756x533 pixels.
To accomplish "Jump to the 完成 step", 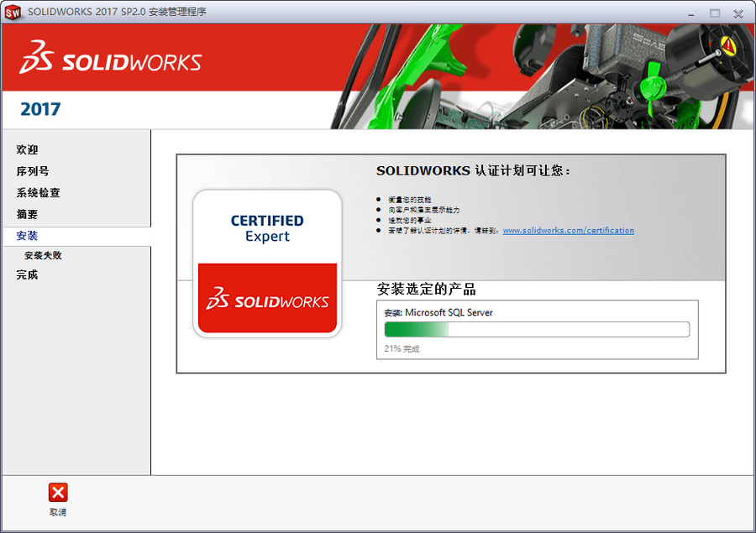I will [x=27, y=275].
